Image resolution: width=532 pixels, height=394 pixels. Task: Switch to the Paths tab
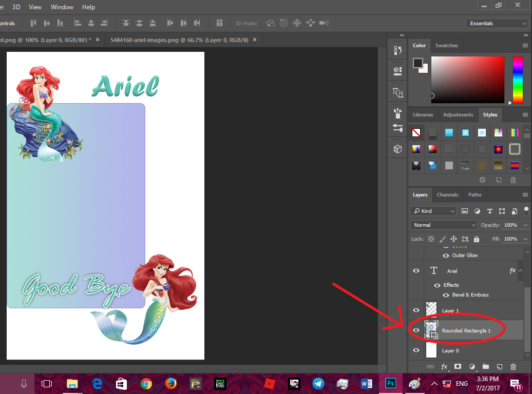point(474,194)
